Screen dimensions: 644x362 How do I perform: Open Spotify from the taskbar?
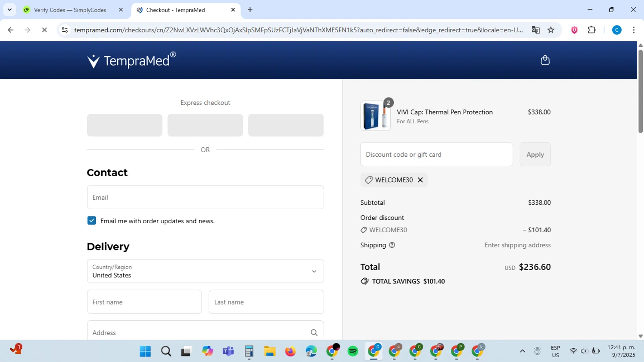[353, 351]
